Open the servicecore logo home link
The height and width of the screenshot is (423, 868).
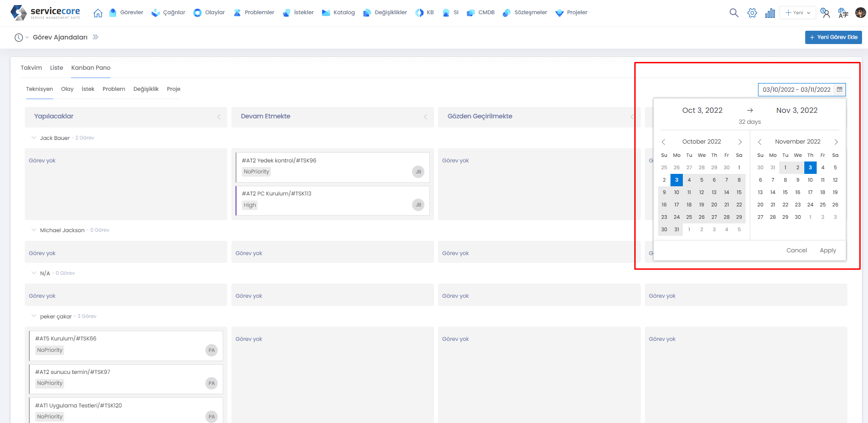(45, 12)
